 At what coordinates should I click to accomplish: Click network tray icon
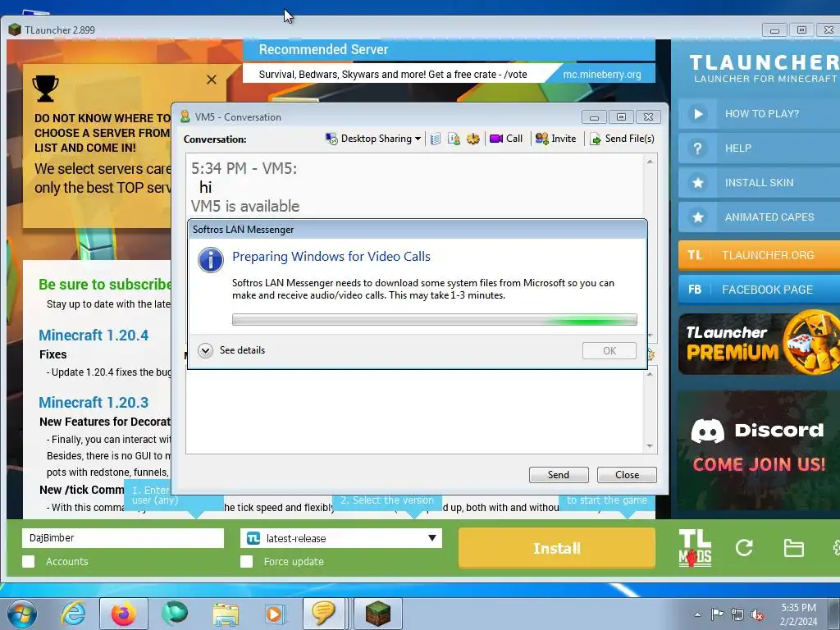737,614
